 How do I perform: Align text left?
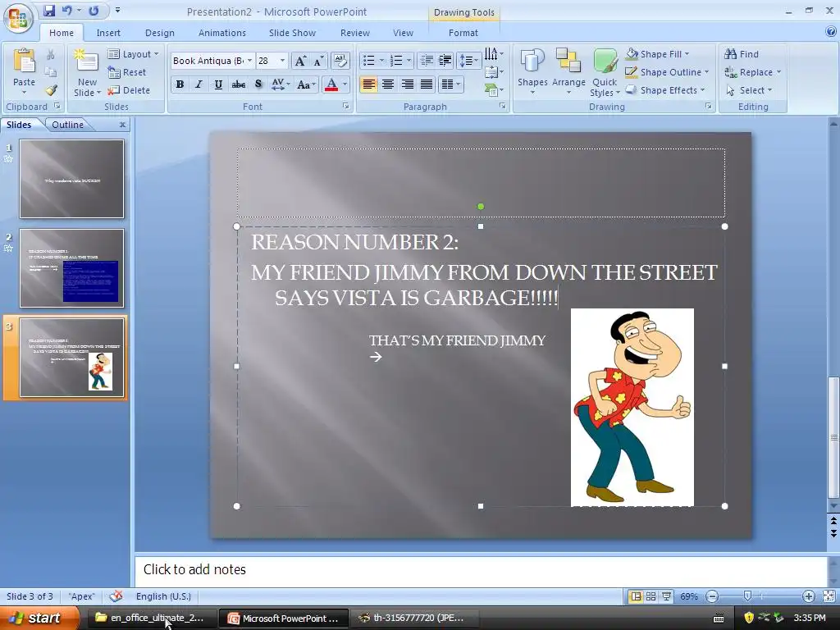(368, 84)
